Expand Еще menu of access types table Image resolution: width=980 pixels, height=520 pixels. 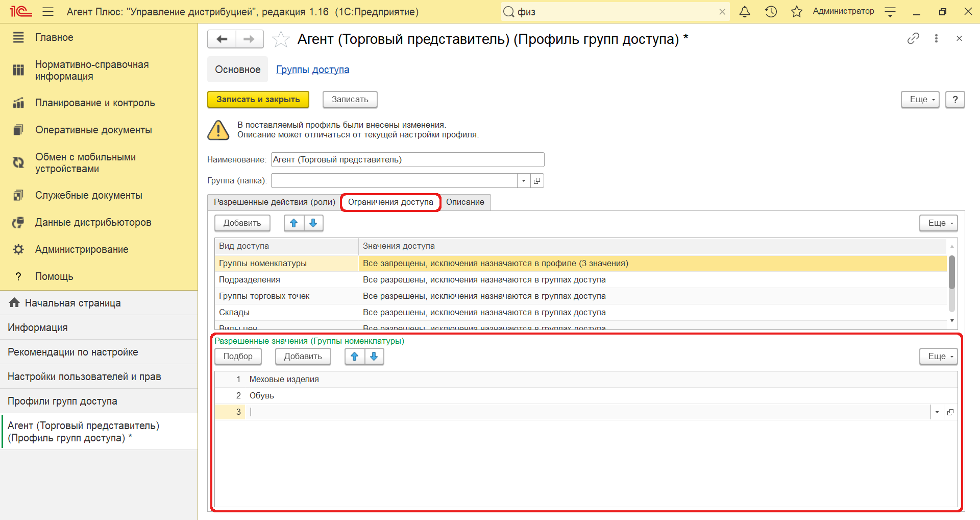point(939,223)
